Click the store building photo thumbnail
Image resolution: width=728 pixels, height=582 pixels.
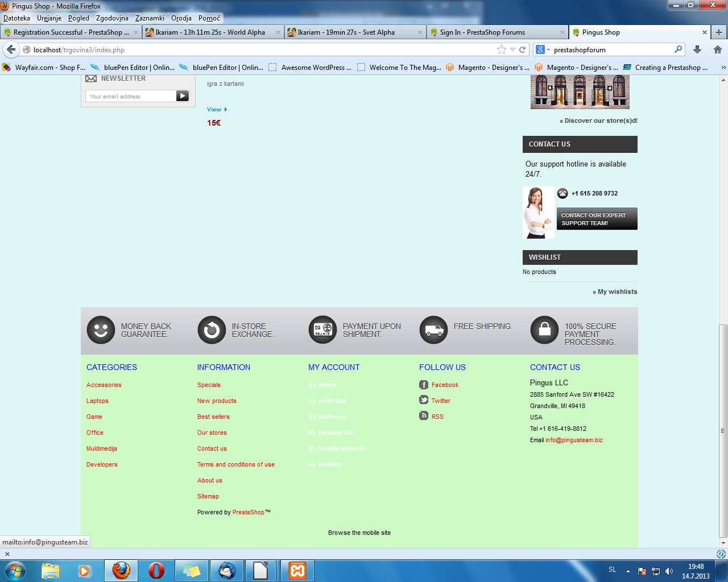[x=580, y=92]
